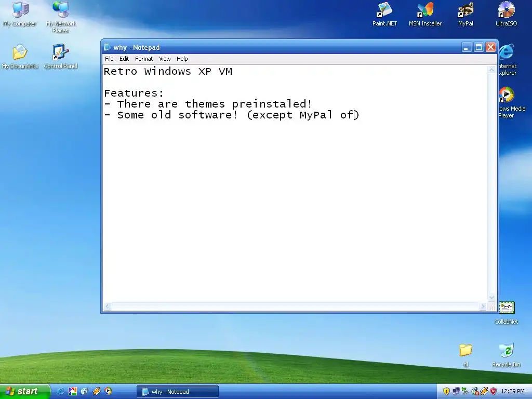Click the horizontal scrollbar right arrow
The width and height of the screenshot is (532, 399).
[x=483, y=307]
